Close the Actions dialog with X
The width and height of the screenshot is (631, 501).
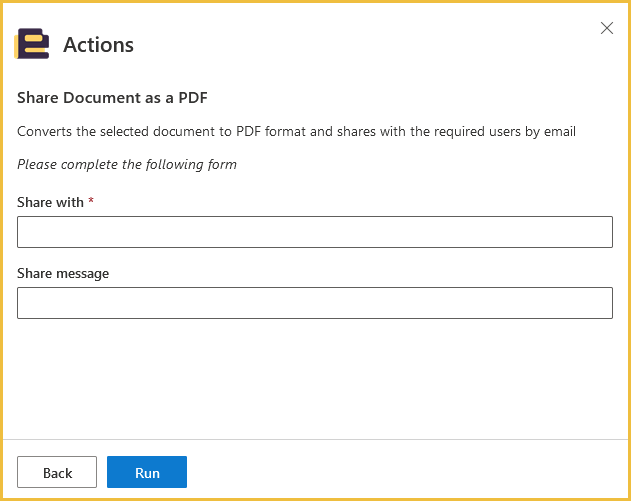click(606, 28)
